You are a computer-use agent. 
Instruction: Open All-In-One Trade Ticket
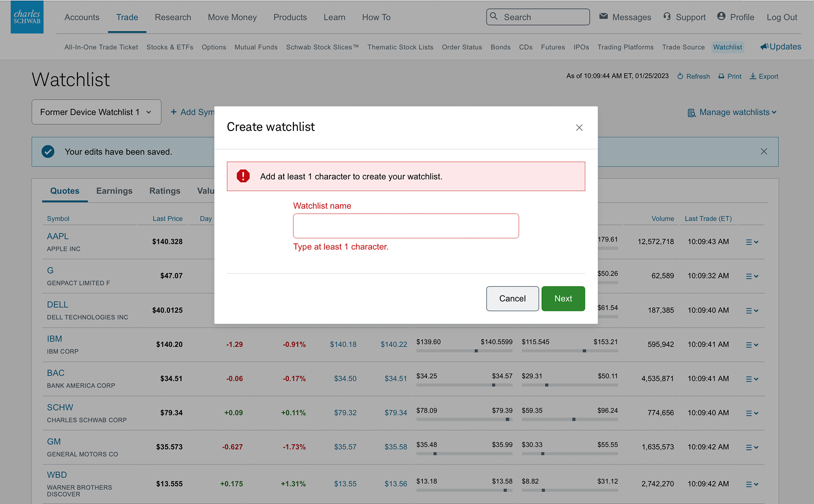pyautogui.click(x=101, y=47)
